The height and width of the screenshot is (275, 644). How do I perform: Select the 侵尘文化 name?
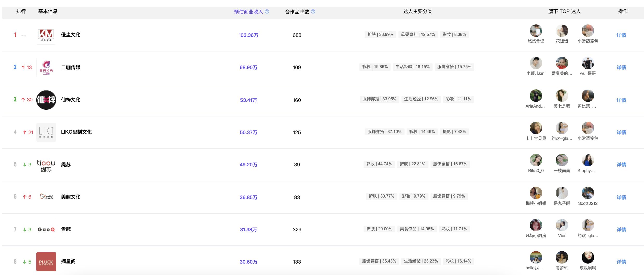pos(71,35)
